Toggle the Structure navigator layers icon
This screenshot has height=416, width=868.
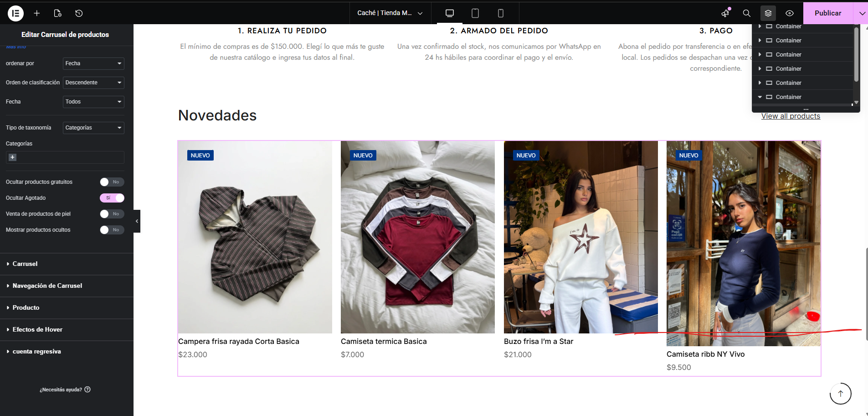coord(768,13)
